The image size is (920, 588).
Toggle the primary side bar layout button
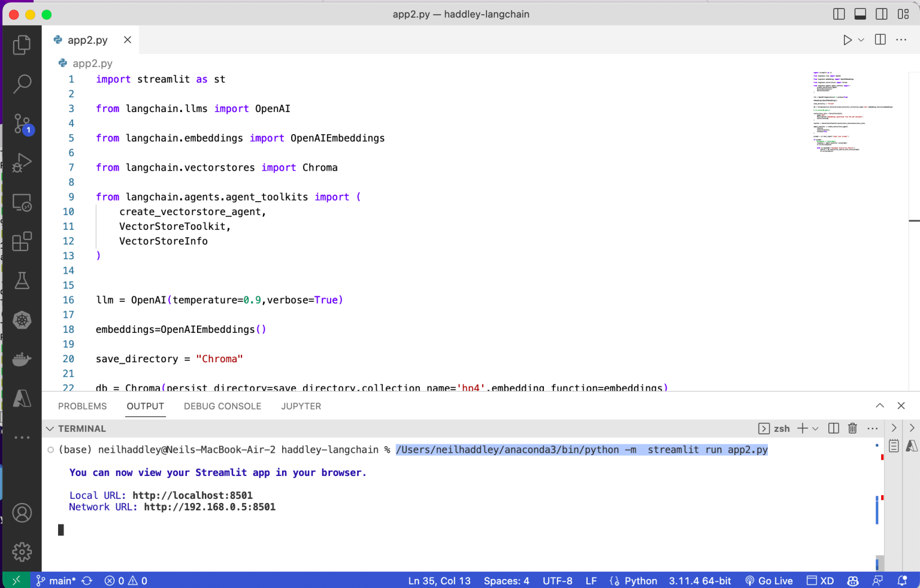pos(839,14)
